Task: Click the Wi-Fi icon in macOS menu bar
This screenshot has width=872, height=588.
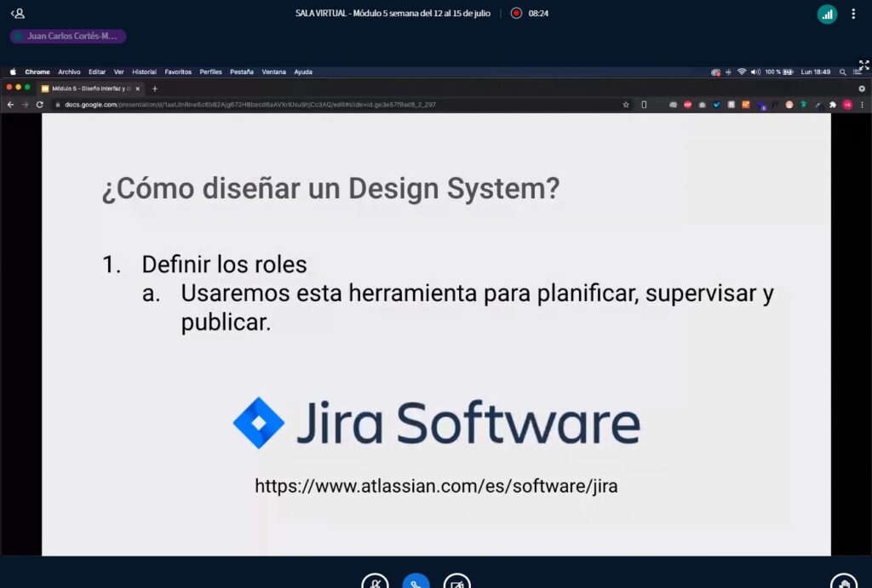Action: pos(742,71)
